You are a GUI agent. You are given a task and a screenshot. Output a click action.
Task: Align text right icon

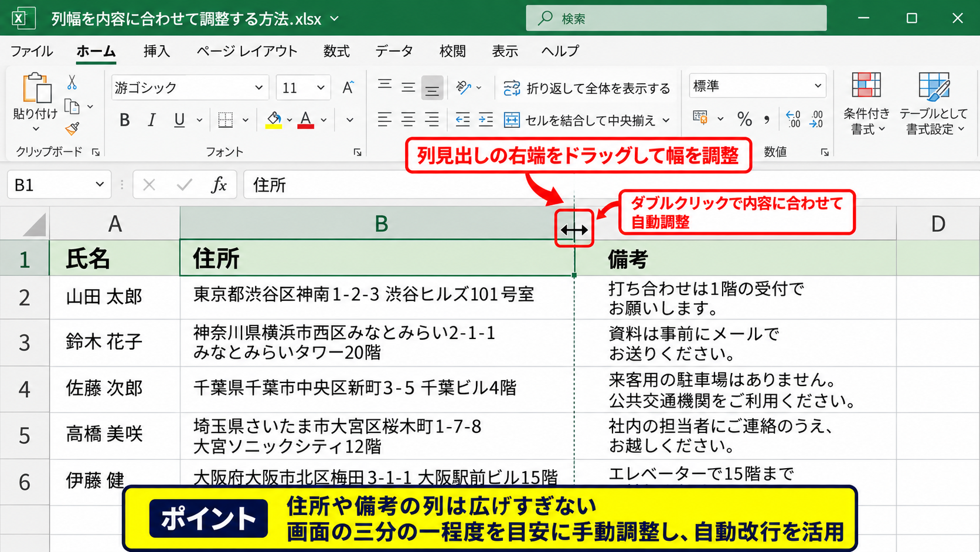tap(432, 120)
